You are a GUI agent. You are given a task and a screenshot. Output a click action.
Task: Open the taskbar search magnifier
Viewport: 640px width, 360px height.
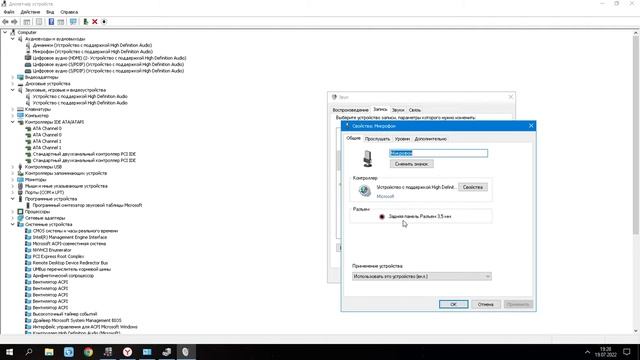pos(29,352)
